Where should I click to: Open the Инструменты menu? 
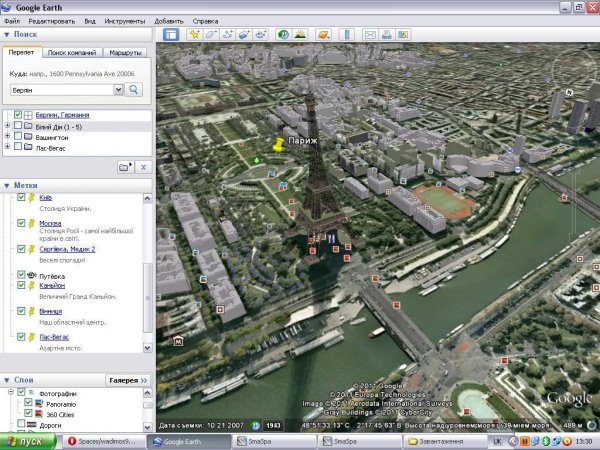click(x=125, y=21)
